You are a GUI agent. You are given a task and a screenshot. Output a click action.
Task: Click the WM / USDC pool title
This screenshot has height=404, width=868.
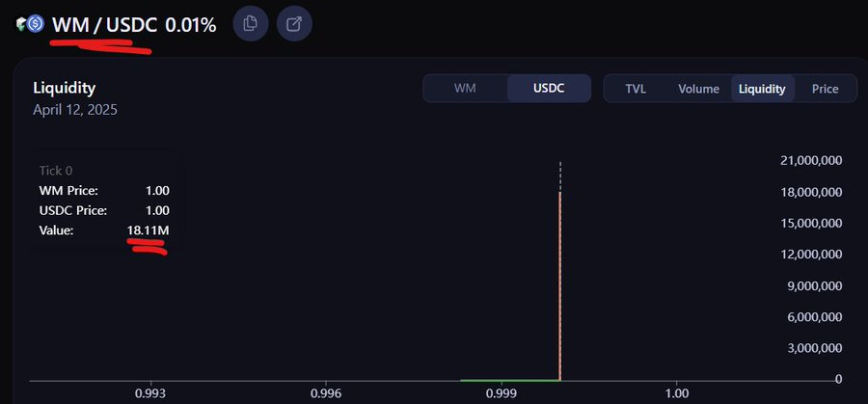click(x=104, y=24)
